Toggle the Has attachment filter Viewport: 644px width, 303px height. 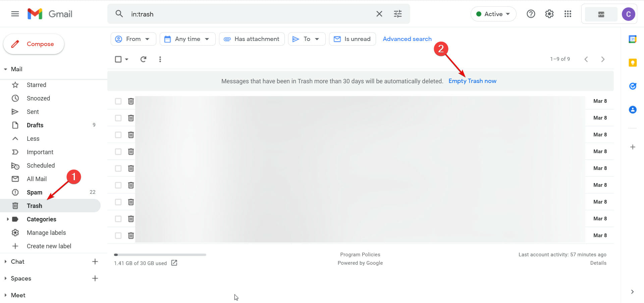pyautogui.click(x=252, y=39)
